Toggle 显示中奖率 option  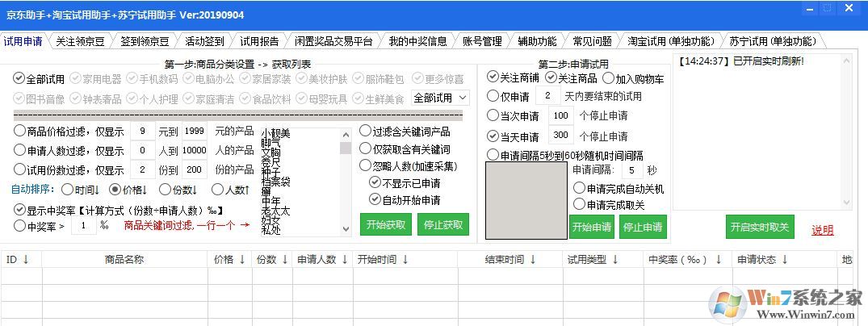point(119,211)
